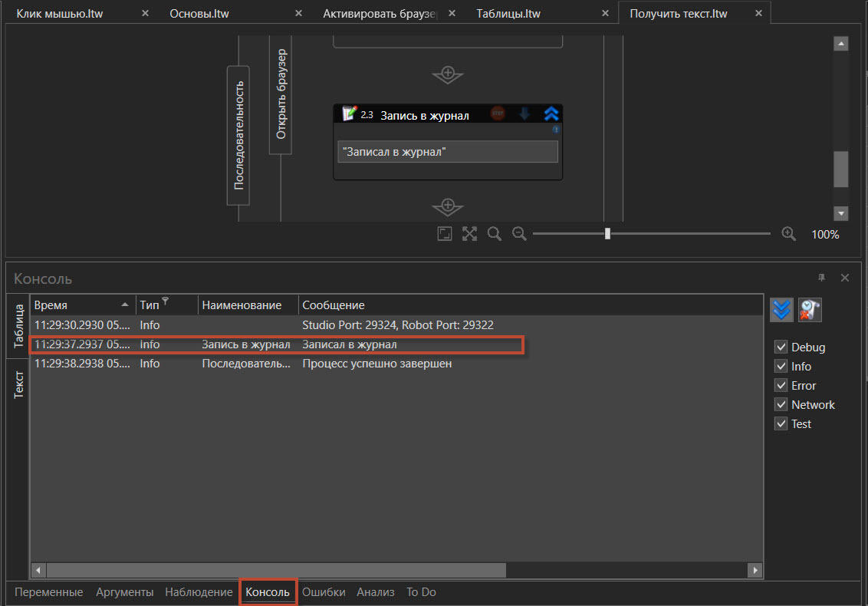Zoom in with the plus magnifier icon

pyautogui.click(x=789, y=234)
